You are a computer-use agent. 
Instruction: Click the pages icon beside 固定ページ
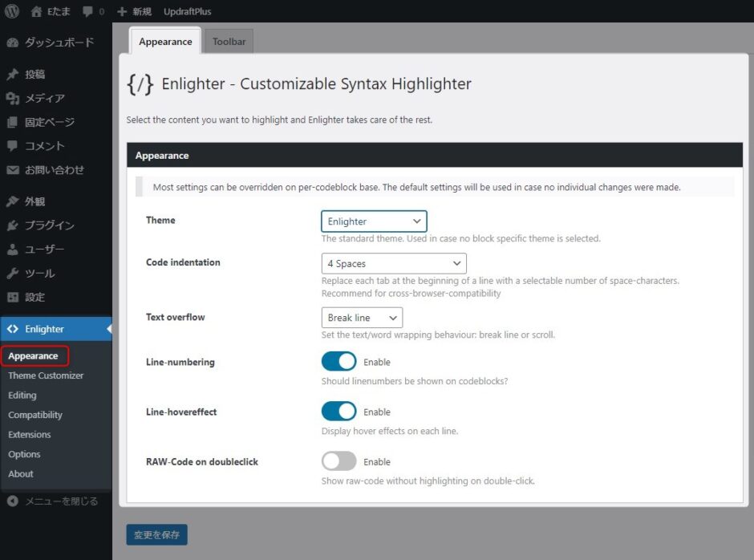click(13, 122)
